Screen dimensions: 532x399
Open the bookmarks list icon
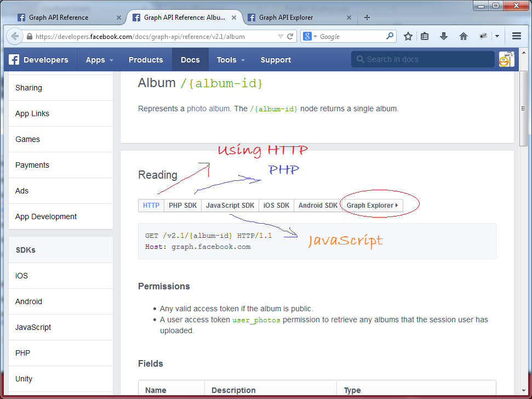[425, 36]
